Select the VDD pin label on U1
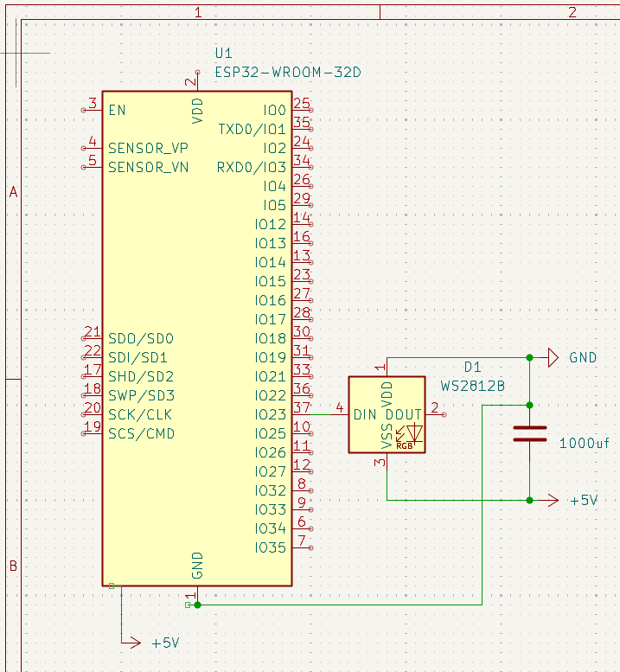Image resolution: width=620 pixels, height=672 pixels. [x=197, y=111]
